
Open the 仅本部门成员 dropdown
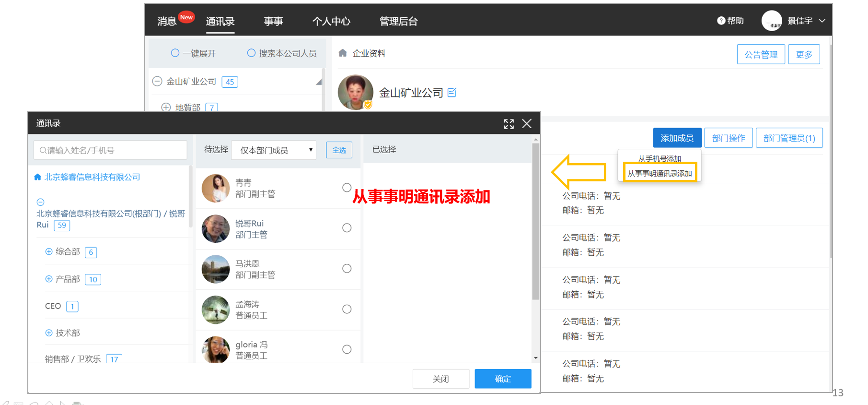[x=274, y=150]
